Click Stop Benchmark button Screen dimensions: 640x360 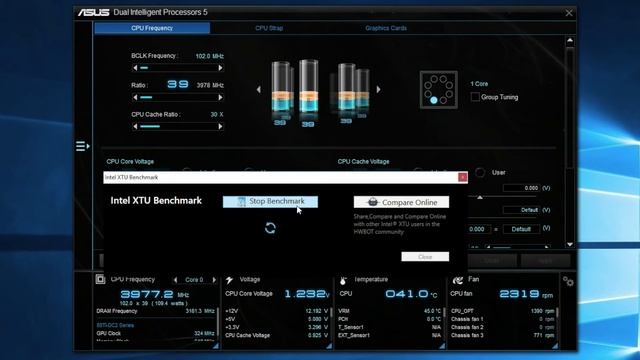pyautogui.click(x=270, y=202)
